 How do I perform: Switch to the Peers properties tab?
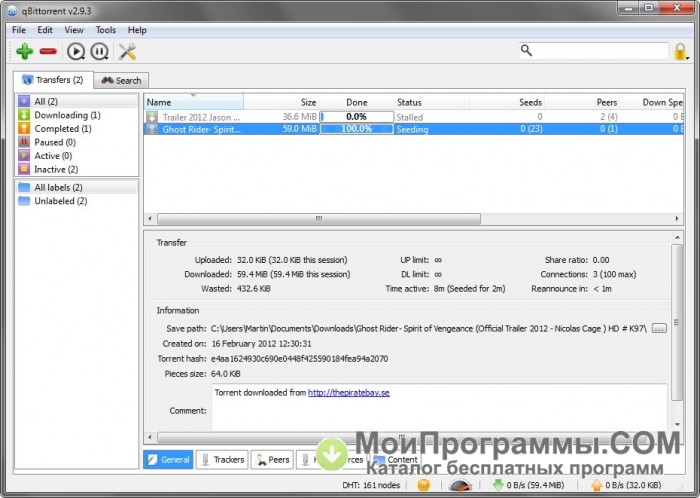tap(272, 460)
